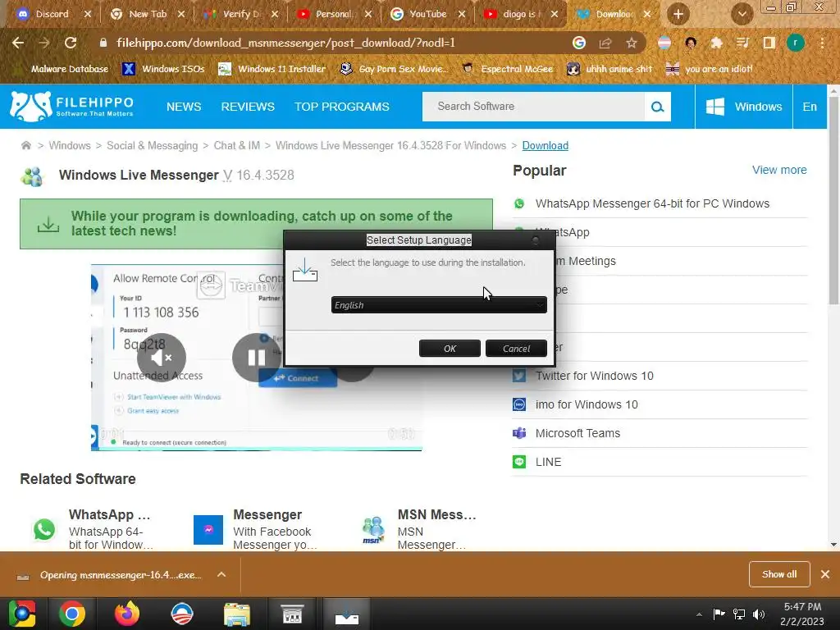Open Firefox from taskbar

tap(127, 614)
